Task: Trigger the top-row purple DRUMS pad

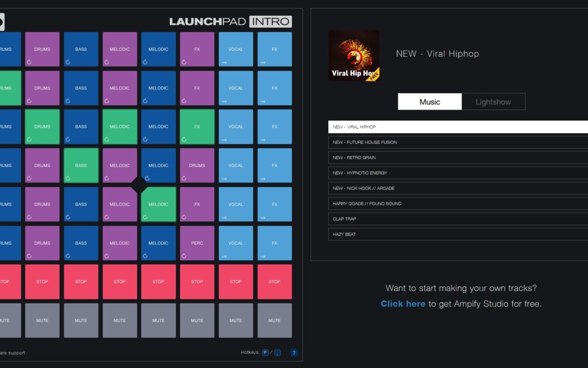Action: click(x=42, y=49)
